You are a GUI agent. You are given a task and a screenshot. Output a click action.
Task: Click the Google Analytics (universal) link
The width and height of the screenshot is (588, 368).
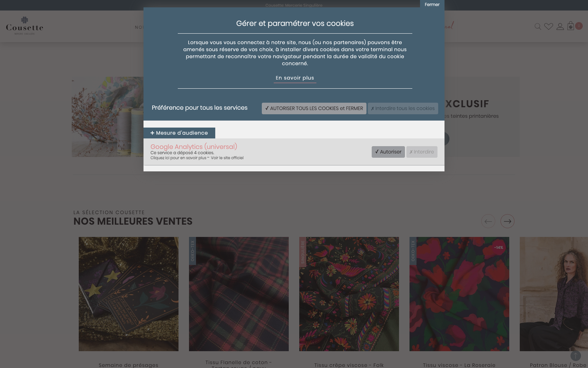[x=194, y=146]
